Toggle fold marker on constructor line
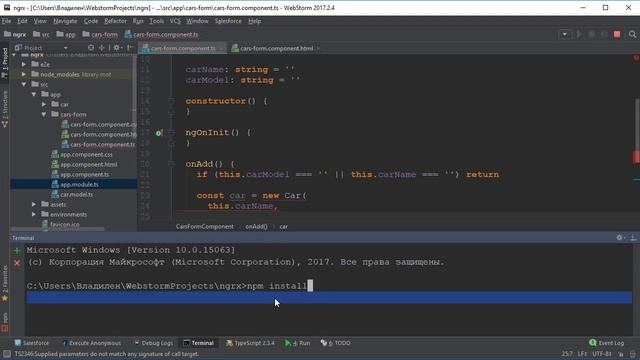The width and height of the screenshot is (640, 360). (171, 101)
